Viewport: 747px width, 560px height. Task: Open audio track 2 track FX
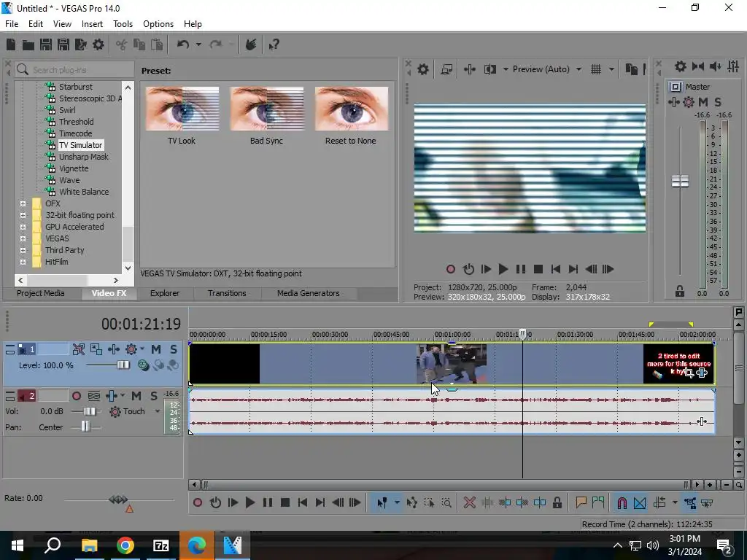pyautogui.click(x=112, y=396)
